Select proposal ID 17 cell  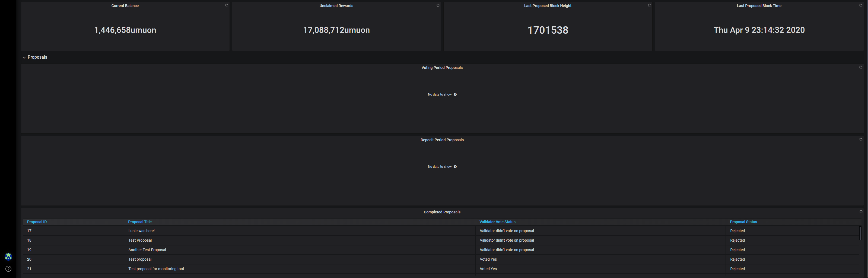click(73, 231)
